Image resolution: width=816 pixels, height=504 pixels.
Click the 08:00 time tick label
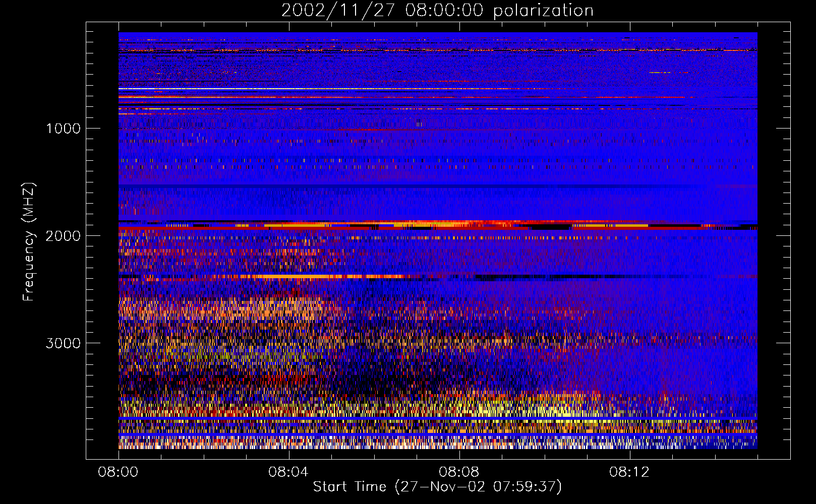(118, 472)
